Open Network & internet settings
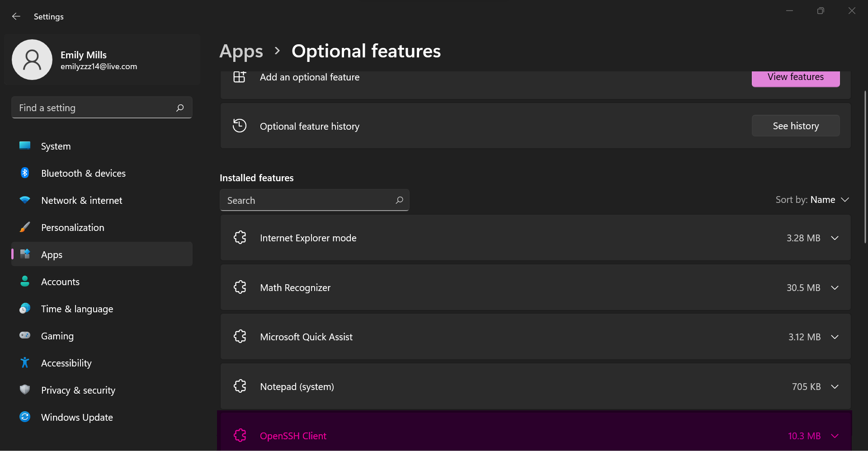Screen dimensions: 868x451 pyautogui.click(x=81, y=200)
